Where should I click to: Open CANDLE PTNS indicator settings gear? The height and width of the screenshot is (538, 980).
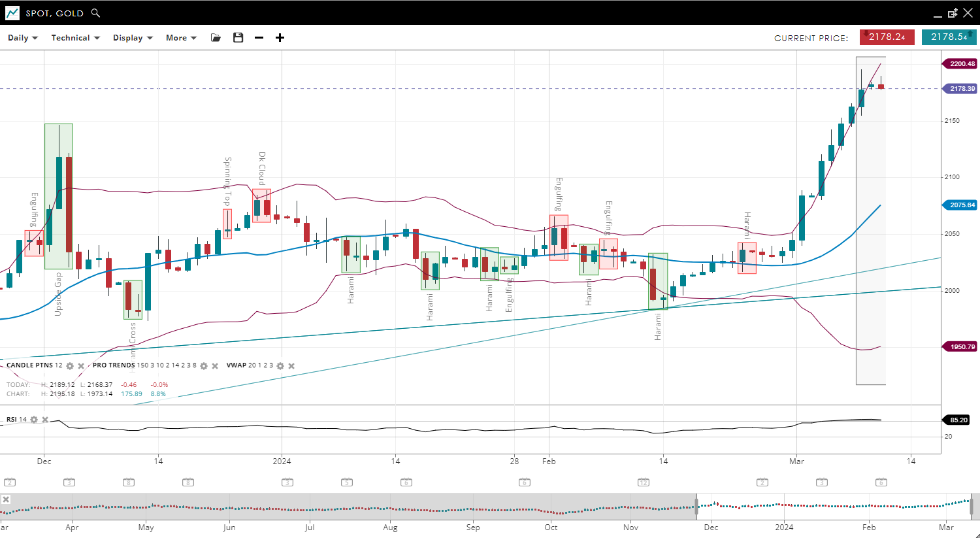click(x=70, y=366)
